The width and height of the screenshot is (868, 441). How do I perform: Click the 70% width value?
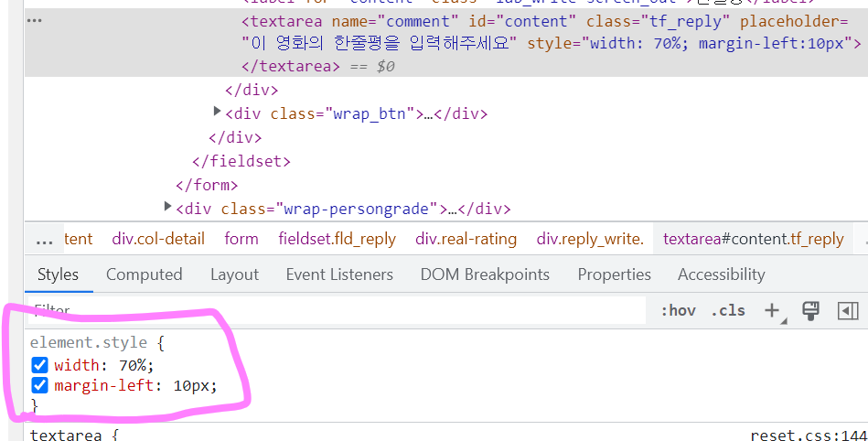click(133, 365)
